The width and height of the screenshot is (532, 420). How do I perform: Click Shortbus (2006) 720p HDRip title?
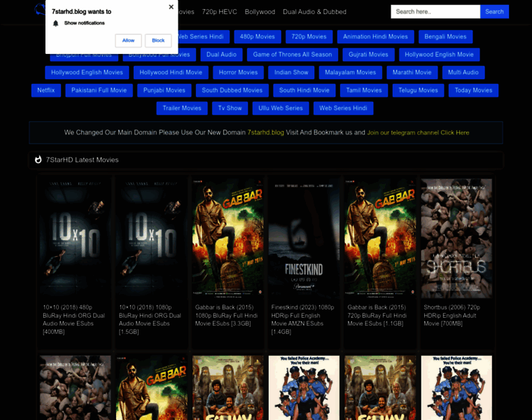(x=452, y=316)
